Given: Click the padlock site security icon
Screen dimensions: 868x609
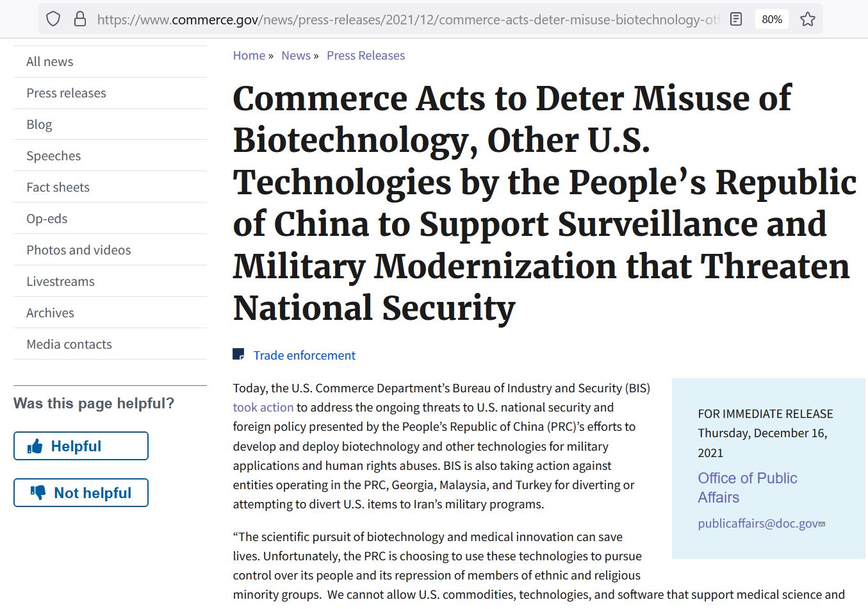Looking at the screenshot, I should point(80,19).
